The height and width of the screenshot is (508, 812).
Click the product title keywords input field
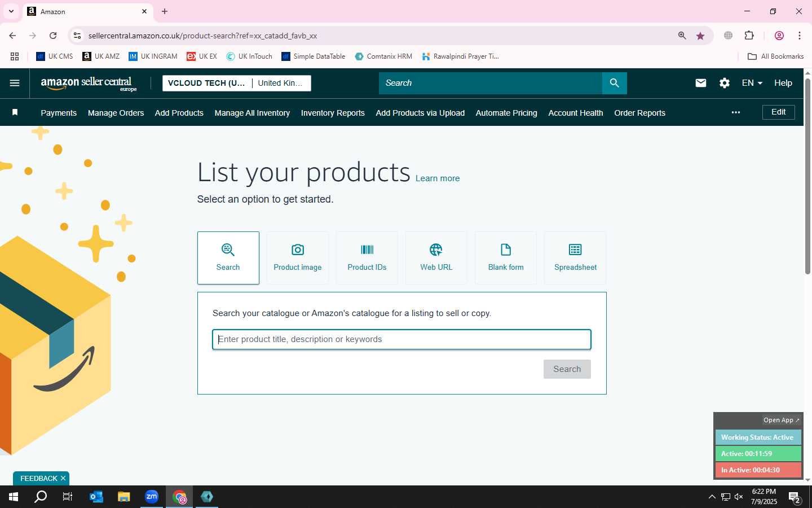[x=401, y=339]
